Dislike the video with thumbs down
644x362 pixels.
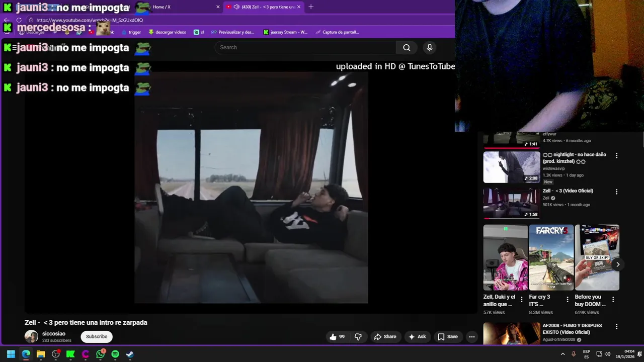pos(358,337)
